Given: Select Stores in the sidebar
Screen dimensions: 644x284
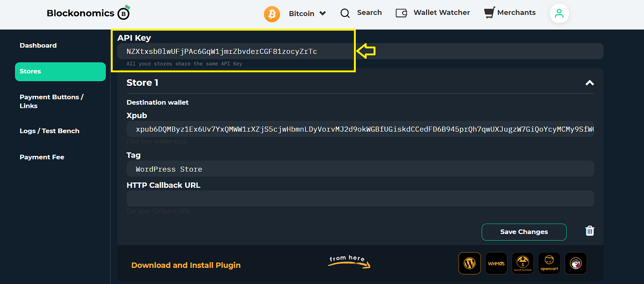Looking at the screenshot, I should click(60, 72).
